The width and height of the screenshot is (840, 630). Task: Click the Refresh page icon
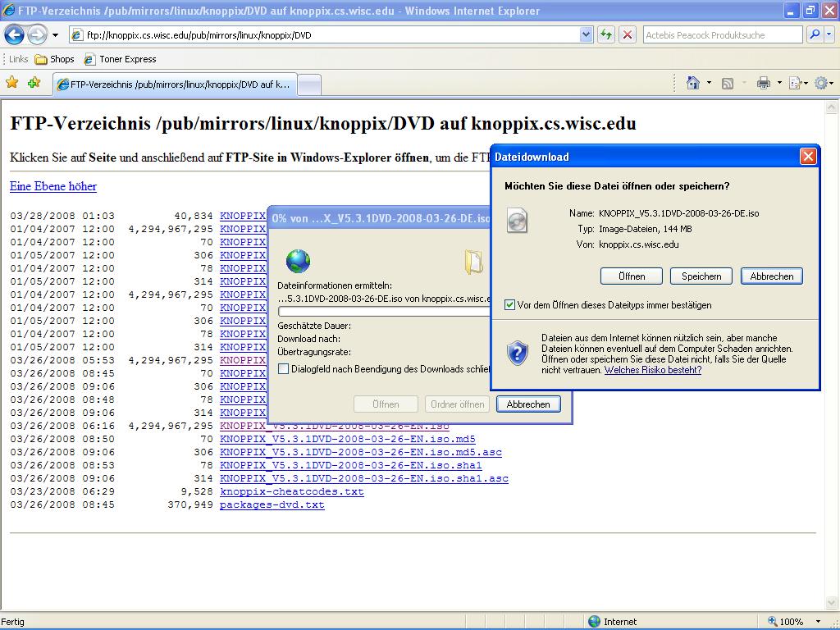point(606,34)
